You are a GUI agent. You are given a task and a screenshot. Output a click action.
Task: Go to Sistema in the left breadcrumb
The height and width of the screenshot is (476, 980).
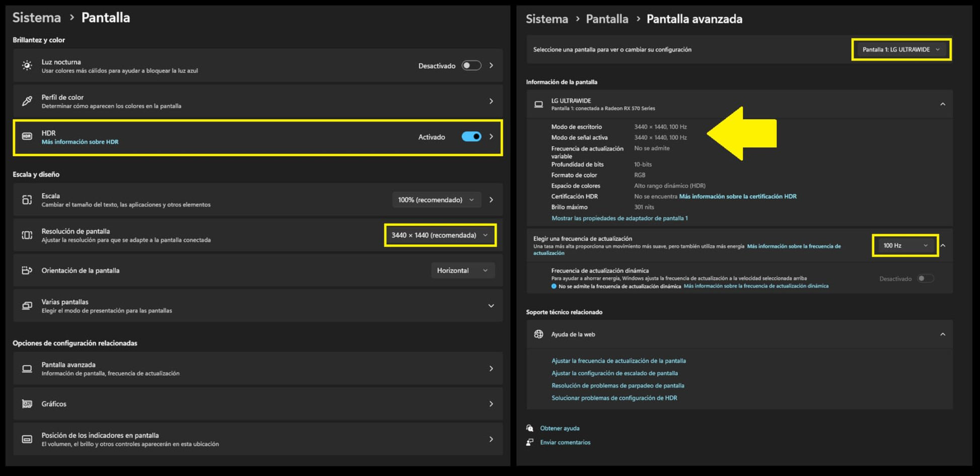[x=37, y=18]
